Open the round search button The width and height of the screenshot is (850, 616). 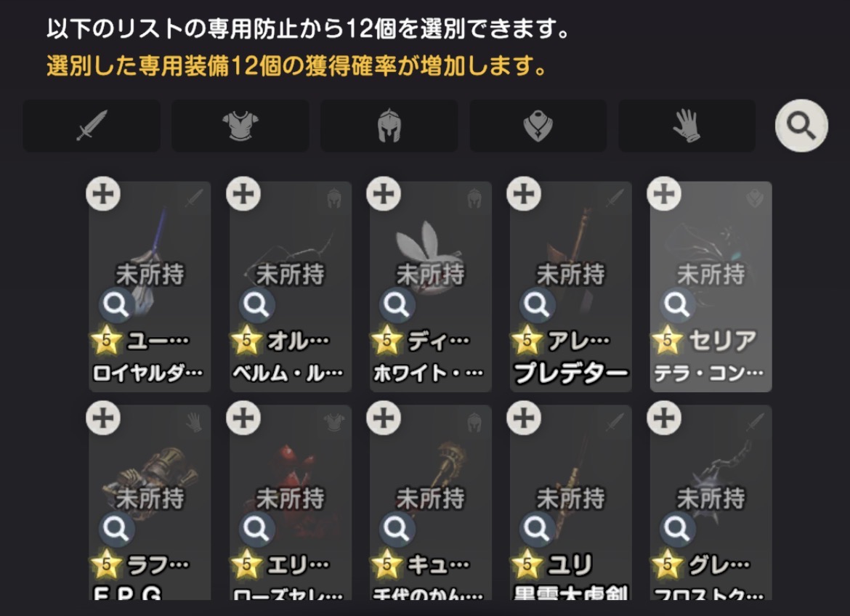point(801,126)
